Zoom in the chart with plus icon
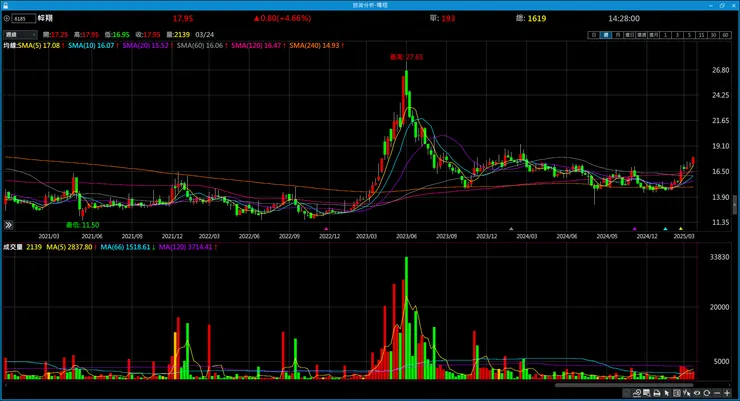Viewport: 740px width, 401px height. [727, 393]
